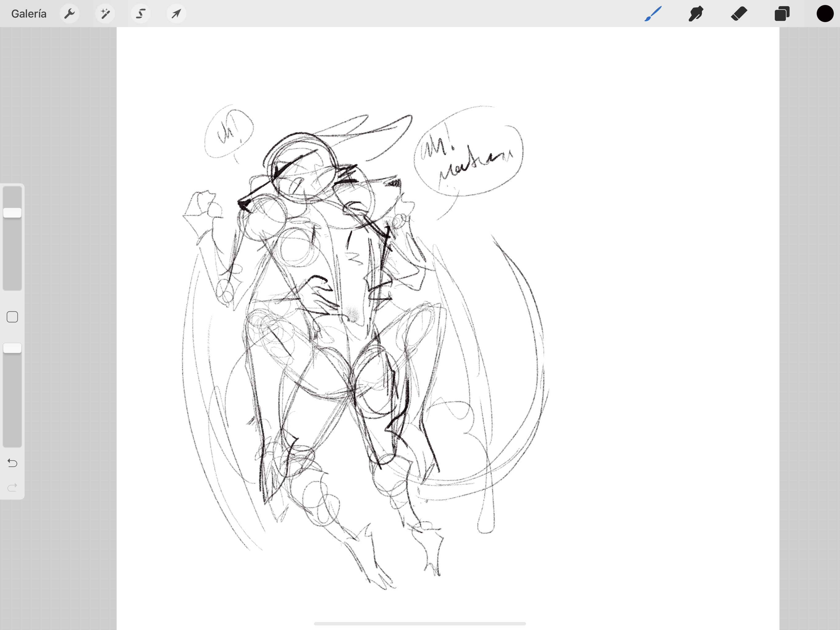The width and height of the screenshot is (840, 630).
Task: Undo the last stroke
Action: (x=12, y=463)
